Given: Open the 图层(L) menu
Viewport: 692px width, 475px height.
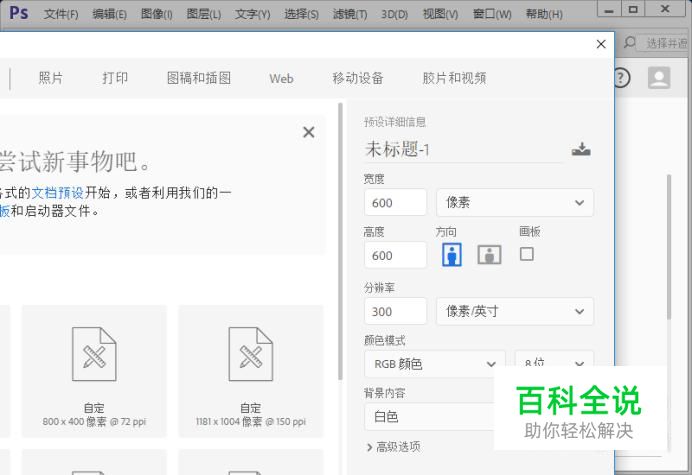Looking at the screenshot, I should pyautogui.click(x=203, y=14).
